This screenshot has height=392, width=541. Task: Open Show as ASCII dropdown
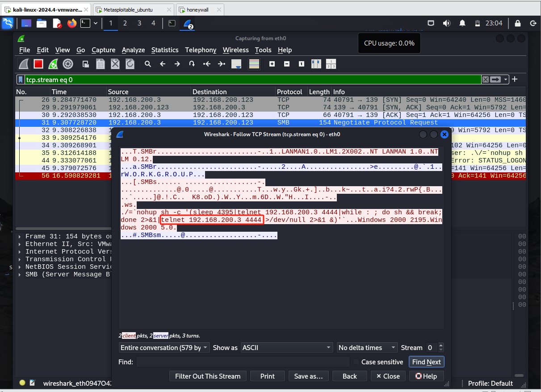point(287,347)
